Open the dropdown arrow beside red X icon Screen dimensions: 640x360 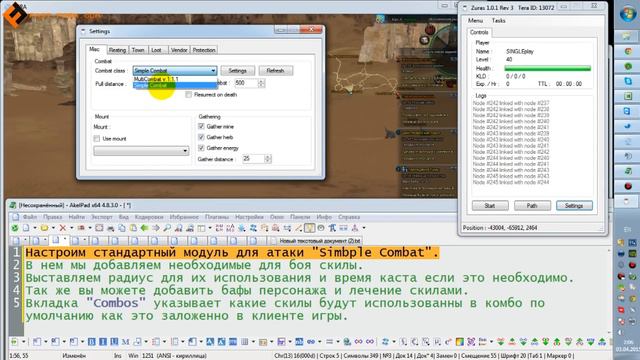pos(71,228)
